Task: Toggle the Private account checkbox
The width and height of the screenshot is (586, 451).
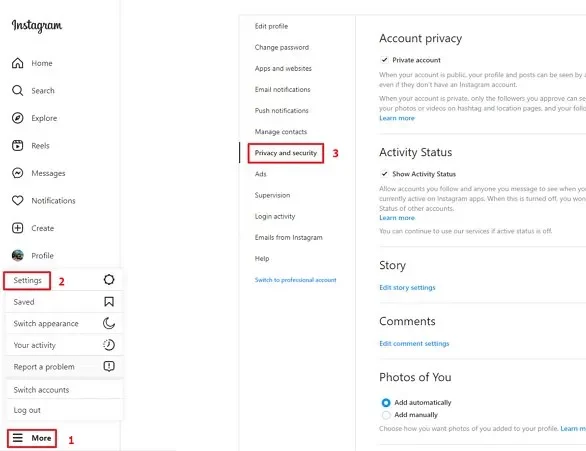Action: [x=384, y=60]
